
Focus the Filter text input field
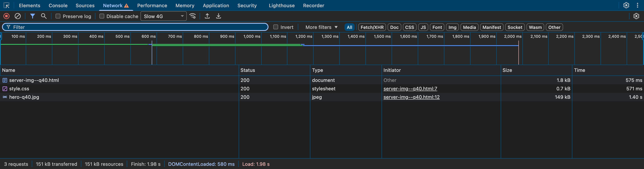coord(135,27)
